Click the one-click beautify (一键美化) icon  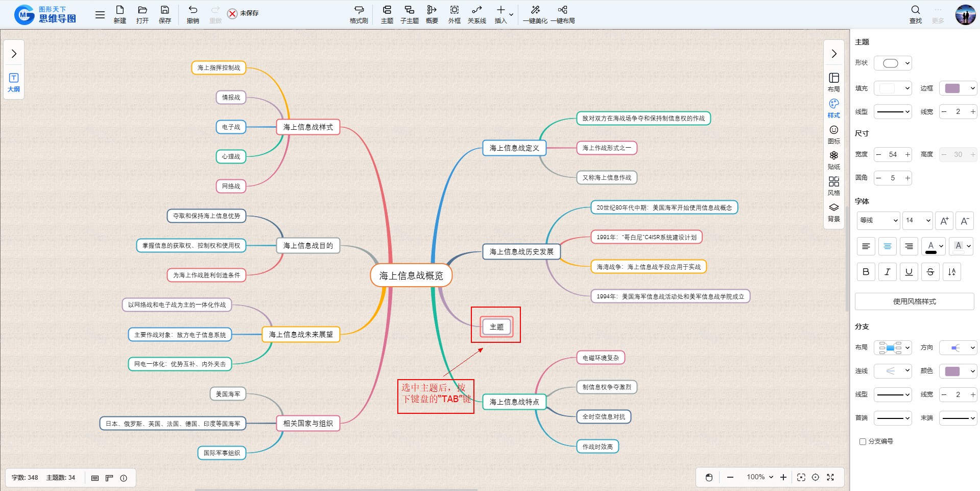click(x=535, y=14)
